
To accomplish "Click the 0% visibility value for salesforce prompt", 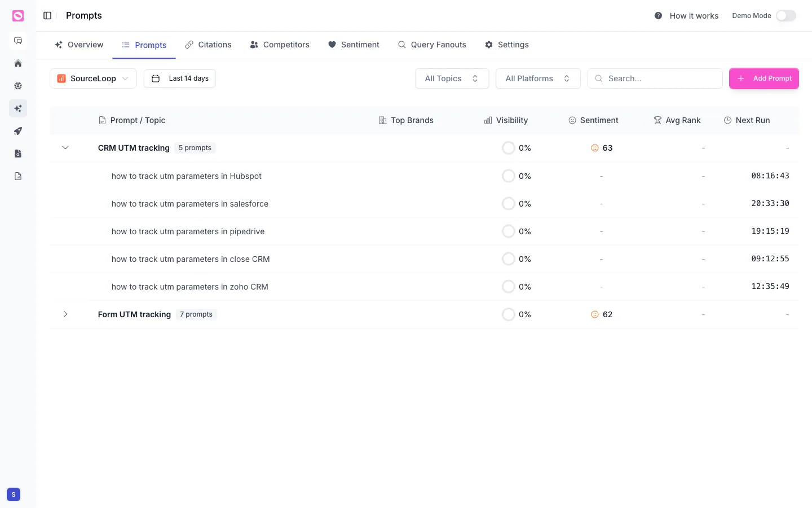I will point(525,204).
